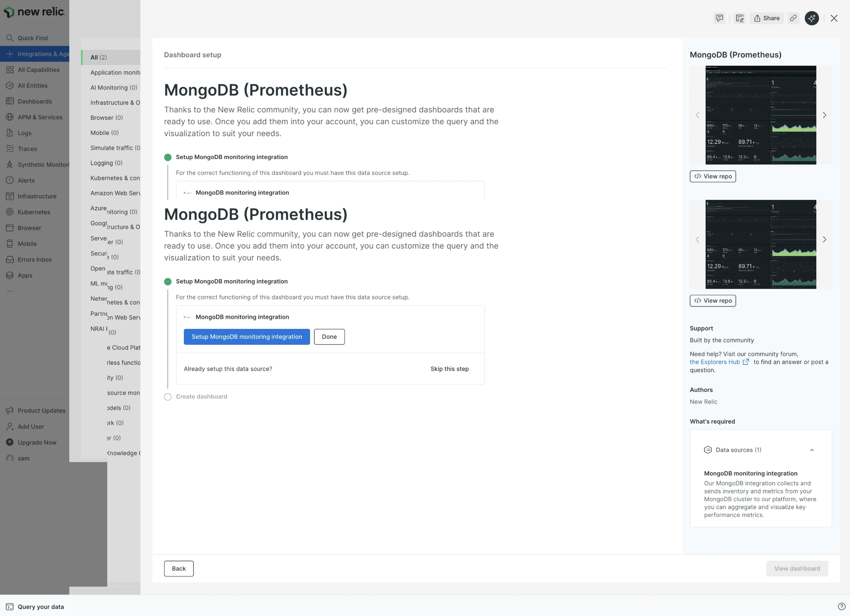850x616 pixels.
Task: Filter by AI Monitoring (0) category
Action: 114,87
